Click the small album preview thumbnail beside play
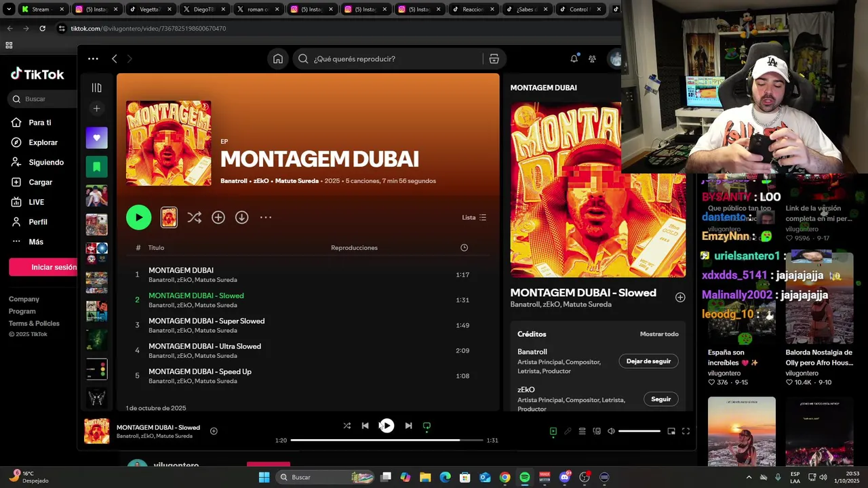Image resolution: width=868 pixels, height=488 pixels. click(169, 218)
